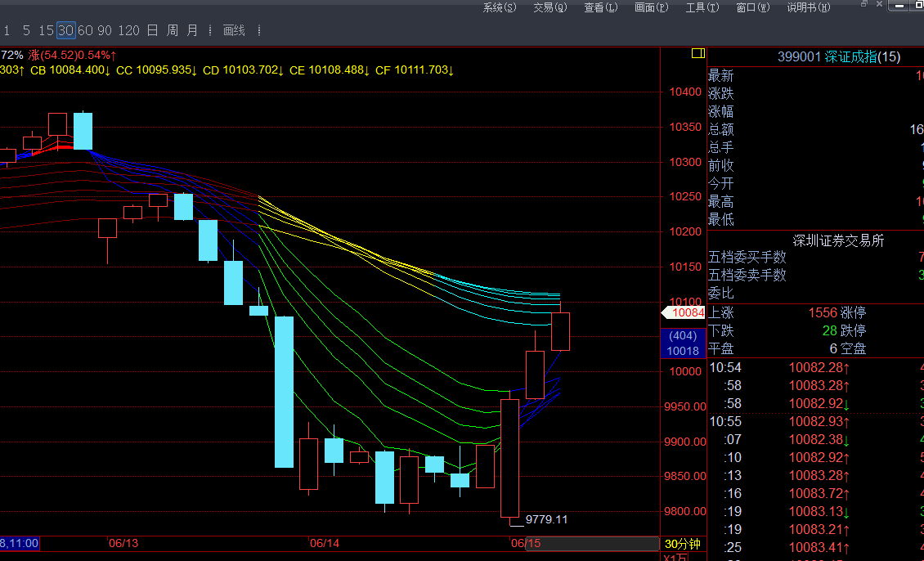Select the 周 weekly period
The image size is (924, 561).
[x=172, y=30]
